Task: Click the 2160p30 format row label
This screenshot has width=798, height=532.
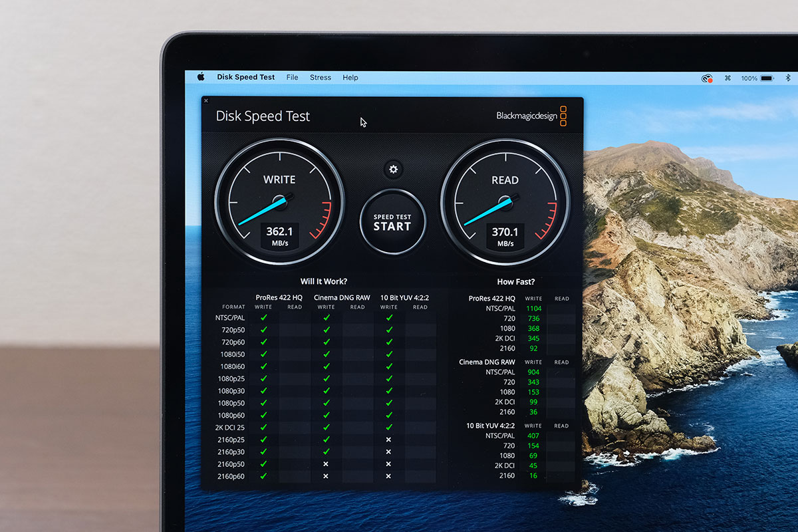Action: (231, 452)
